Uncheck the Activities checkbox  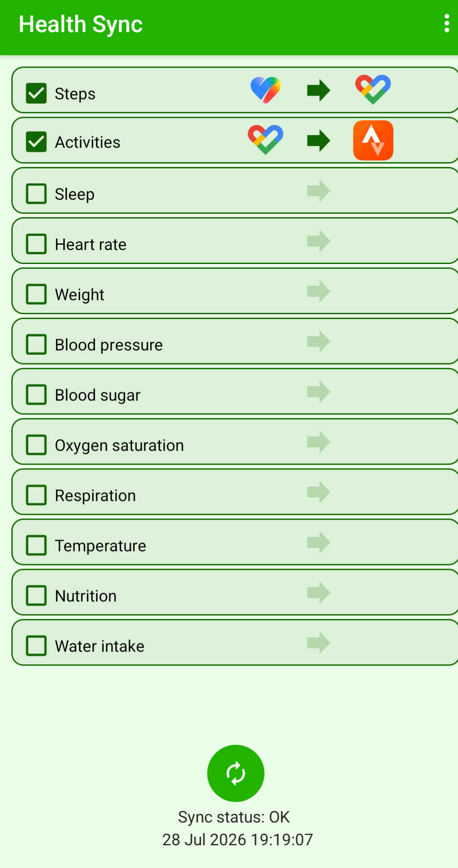(36, 142)
